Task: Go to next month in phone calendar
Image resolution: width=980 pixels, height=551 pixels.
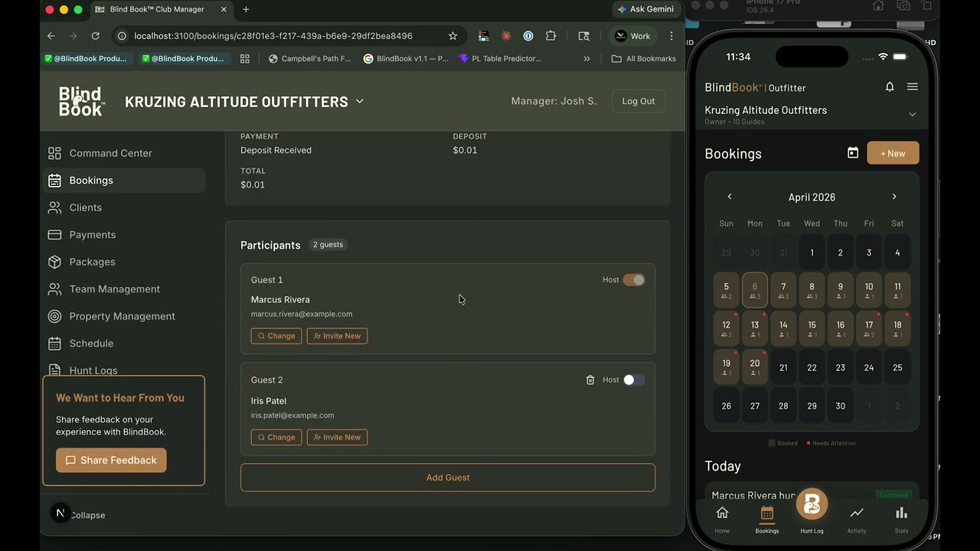Action: coord(894,197)
